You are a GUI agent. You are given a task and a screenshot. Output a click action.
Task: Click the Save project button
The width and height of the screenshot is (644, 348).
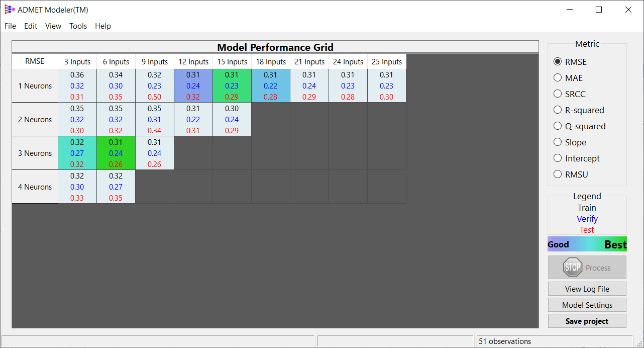coord(587,321)
